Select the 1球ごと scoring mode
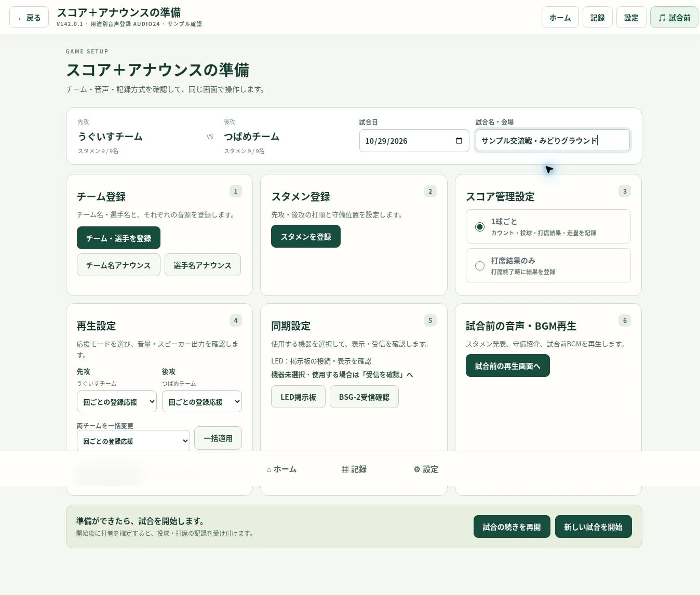This screenshot has width=700, height=595. (x=548, y=226)
